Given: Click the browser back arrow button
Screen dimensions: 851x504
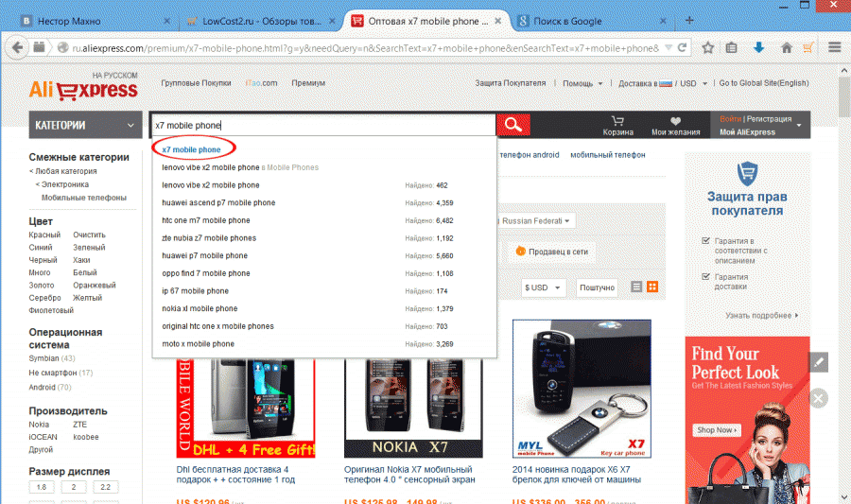Looking at the screenshot, I should (17, 47).
